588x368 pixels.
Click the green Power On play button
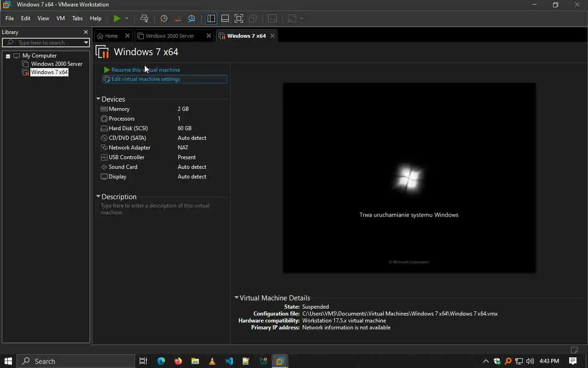(x=117, y=18)
